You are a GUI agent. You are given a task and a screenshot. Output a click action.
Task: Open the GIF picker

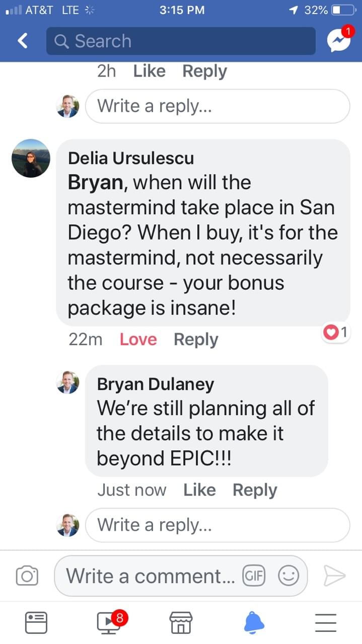[x=254, y=576]
